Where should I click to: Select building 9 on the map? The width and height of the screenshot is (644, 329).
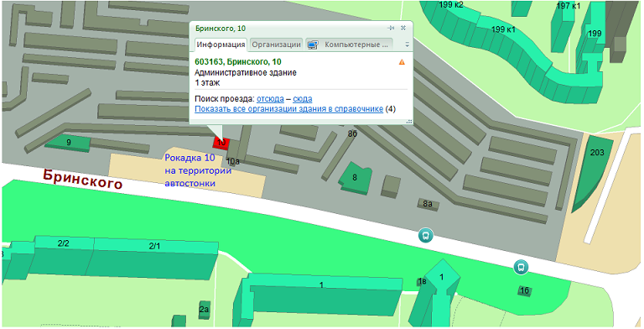coord(68,143)
